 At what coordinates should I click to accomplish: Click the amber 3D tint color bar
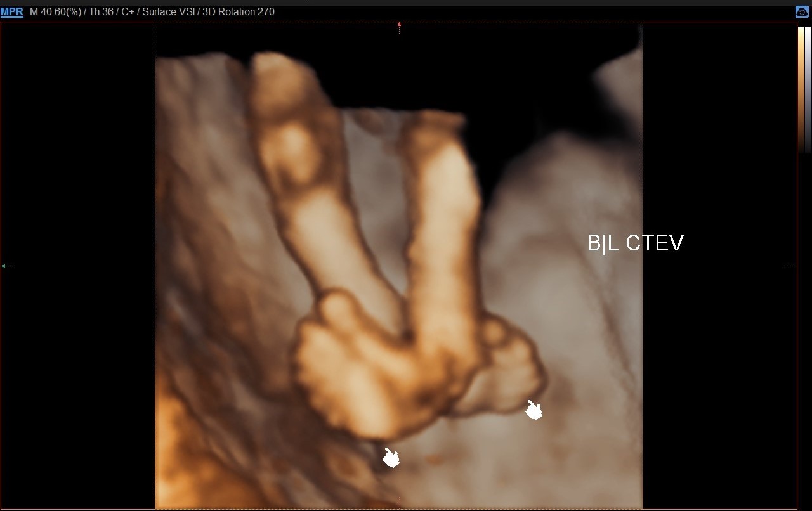(x=801, y=89)
